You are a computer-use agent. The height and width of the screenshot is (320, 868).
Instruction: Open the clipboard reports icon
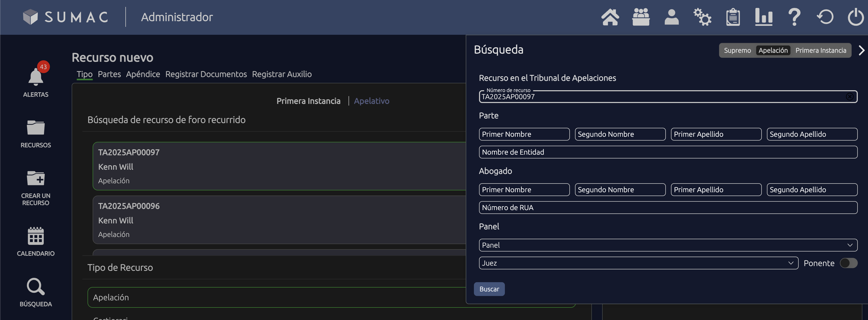click(733, 17)
